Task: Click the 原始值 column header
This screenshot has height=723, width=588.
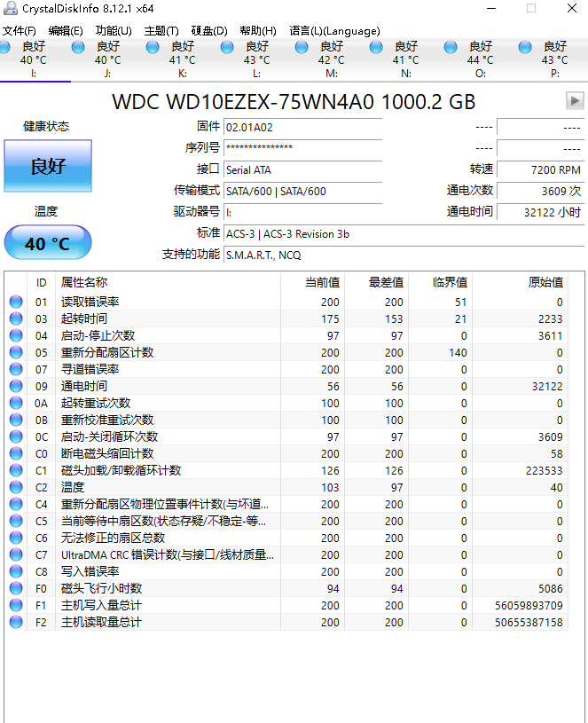Action: 520,282
